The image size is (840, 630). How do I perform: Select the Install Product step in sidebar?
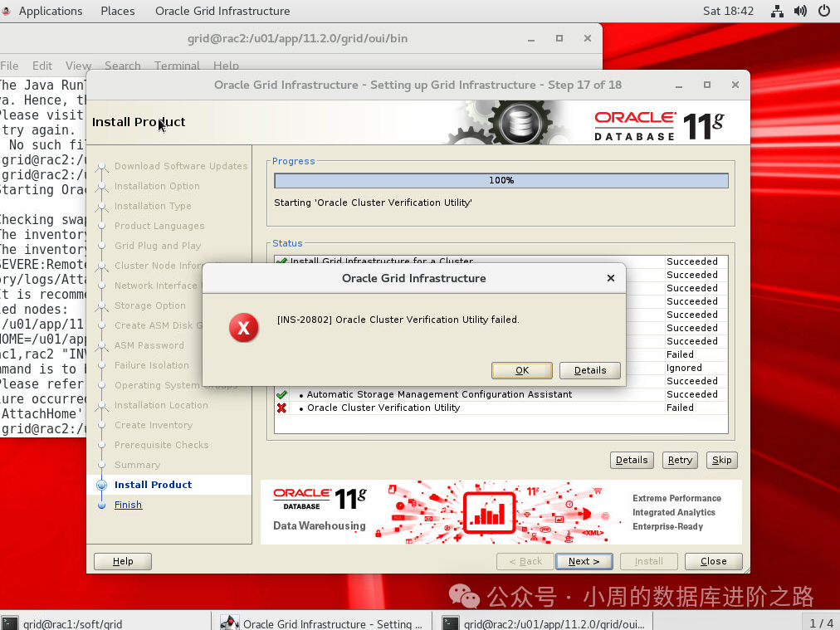pos(154,485)
